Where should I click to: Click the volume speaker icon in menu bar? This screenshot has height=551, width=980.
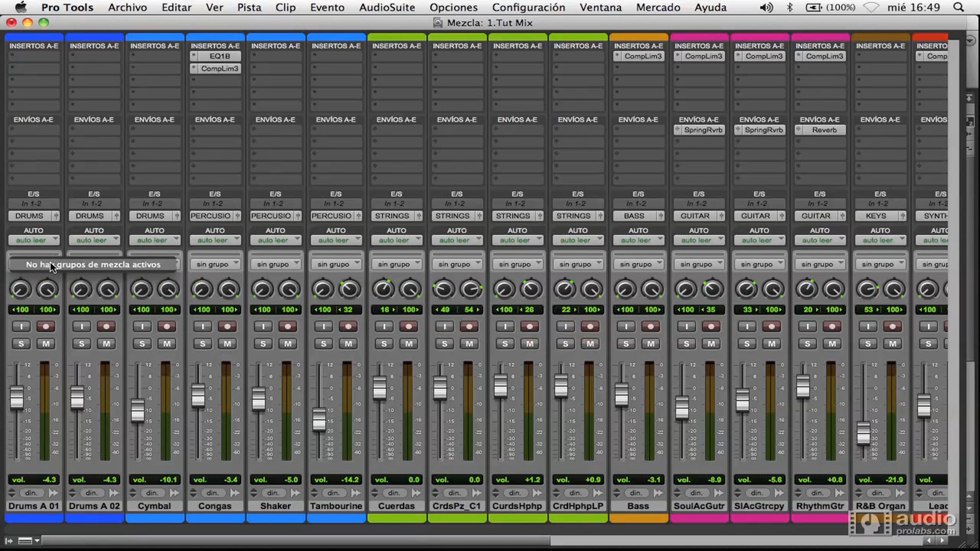[x=766, y=7]
